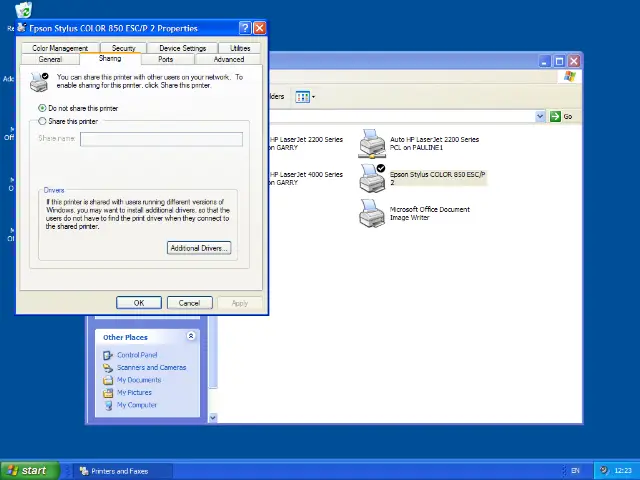Click the Other Places header text
The height and width of the screenshot is (480, 640).
125,337
